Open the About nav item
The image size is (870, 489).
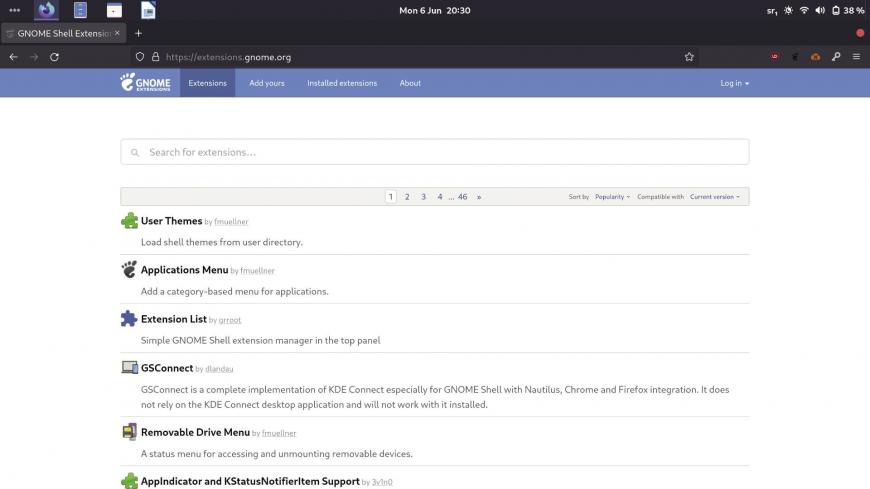pyautogui.click(x=410, y=83)
